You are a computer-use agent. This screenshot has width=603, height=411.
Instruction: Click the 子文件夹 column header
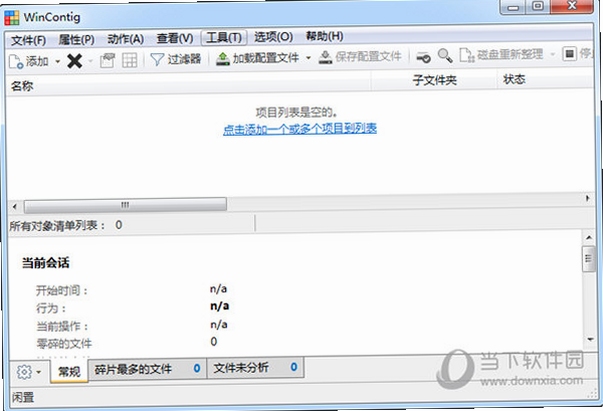434,80
